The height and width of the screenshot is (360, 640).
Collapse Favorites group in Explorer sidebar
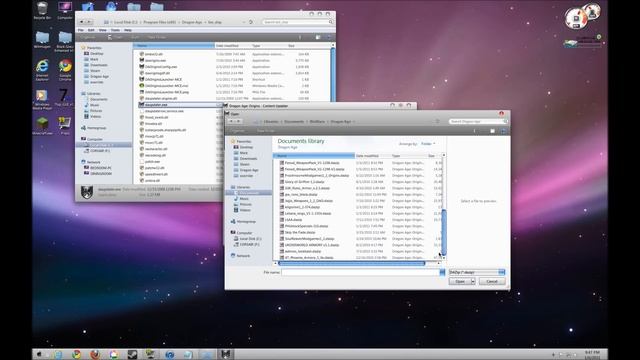point(91,48)
